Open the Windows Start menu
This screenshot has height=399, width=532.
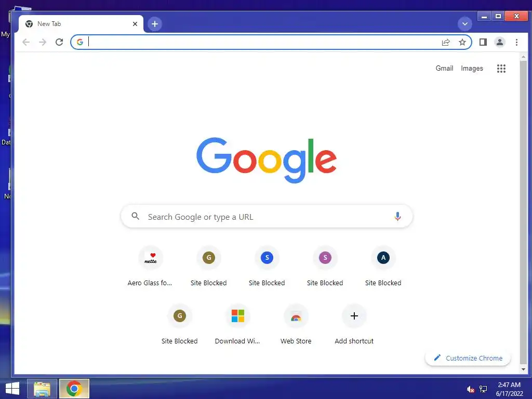(x=12, y=389)
